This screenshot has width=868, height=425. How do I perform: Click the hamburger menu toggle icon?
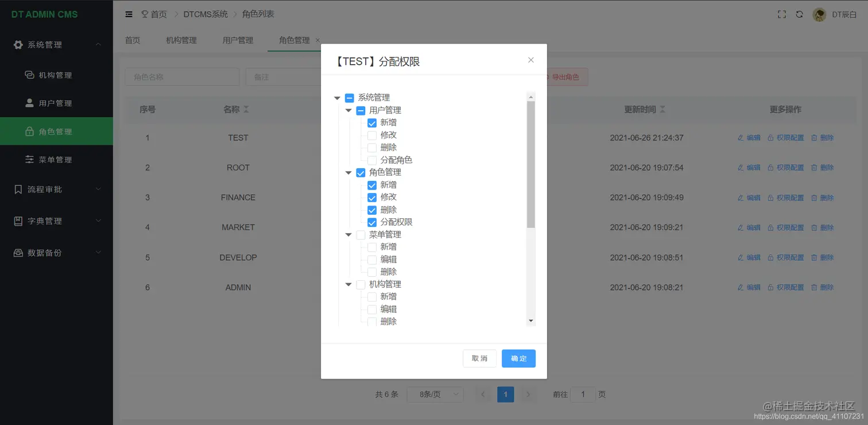click(129, 14)
